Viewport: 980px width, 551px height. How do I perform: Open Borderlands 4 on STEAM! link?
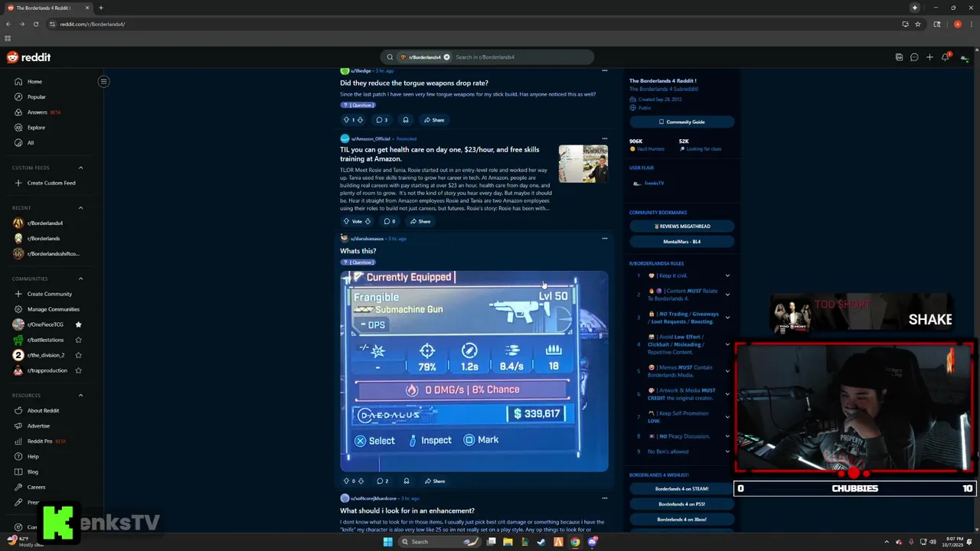[681, 489]
